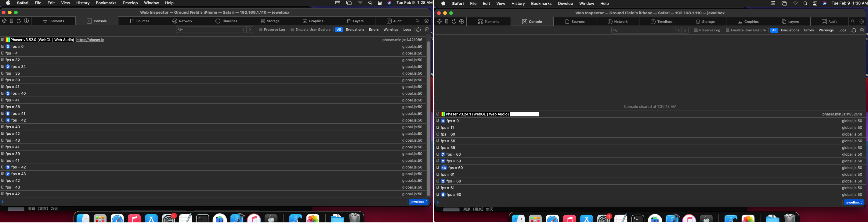Screen dimensions: 868x223
Task: Switch to Timelines tab in right Web Inspector
Action: point(662,22)
